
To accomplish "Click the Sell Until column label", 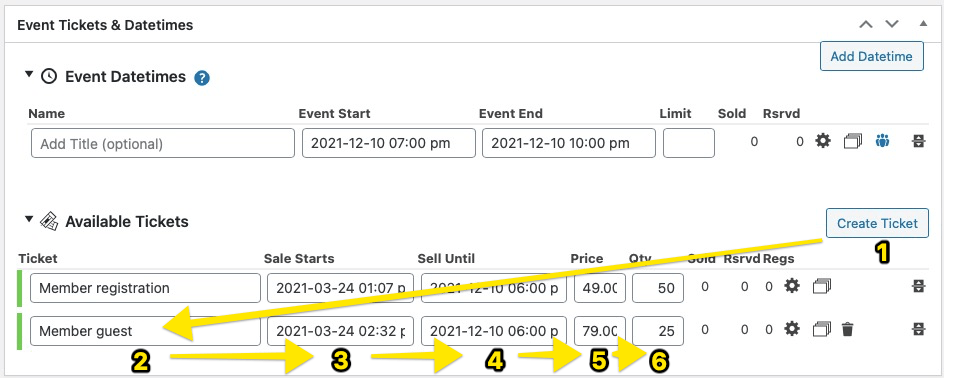I will [x=446, y=259].
